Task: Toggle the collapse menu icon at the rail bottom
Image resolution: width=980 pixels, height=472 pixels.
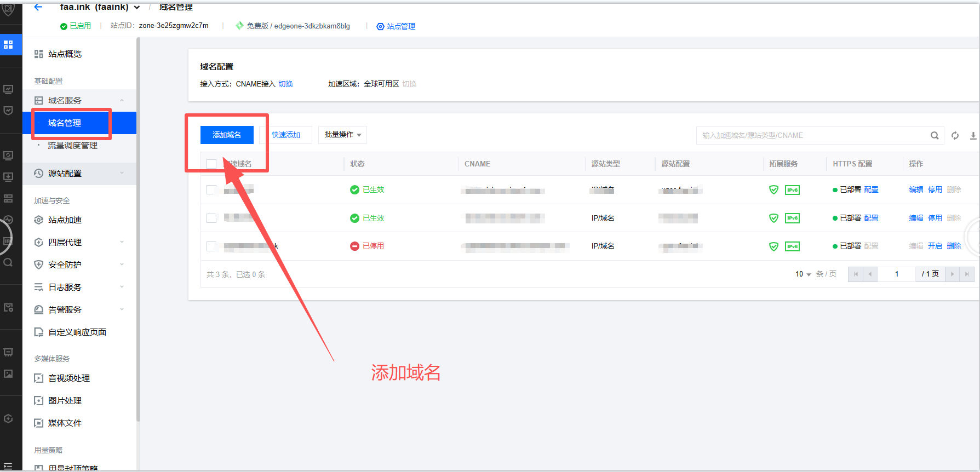Action: click(8, 467)
